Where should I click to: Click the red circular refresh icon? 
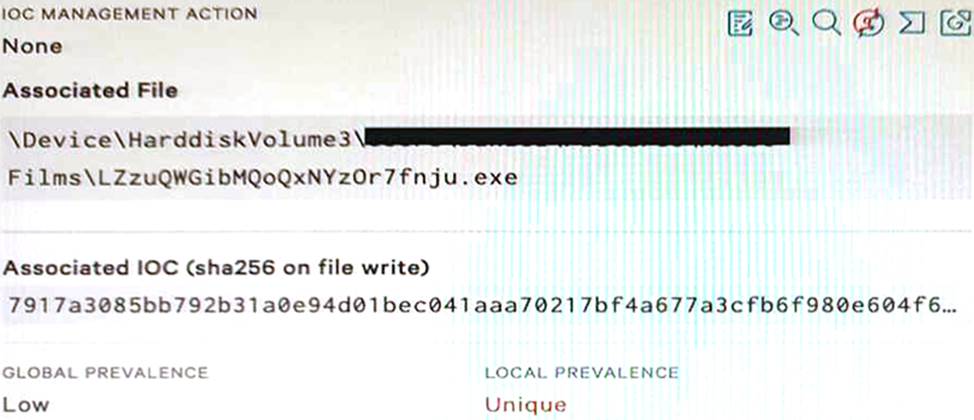pyautogui.click(x=868, y=24)
